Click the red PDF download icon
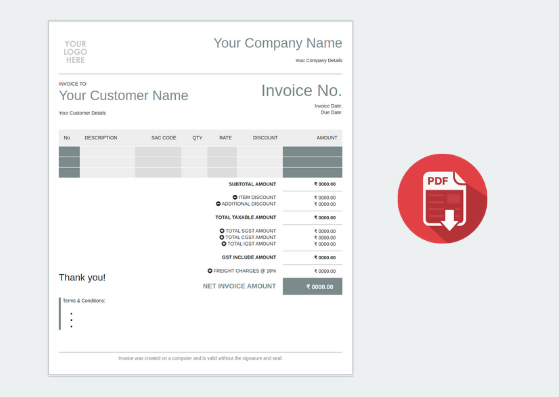Screen dimensions: 559x397 click(442, 199)
